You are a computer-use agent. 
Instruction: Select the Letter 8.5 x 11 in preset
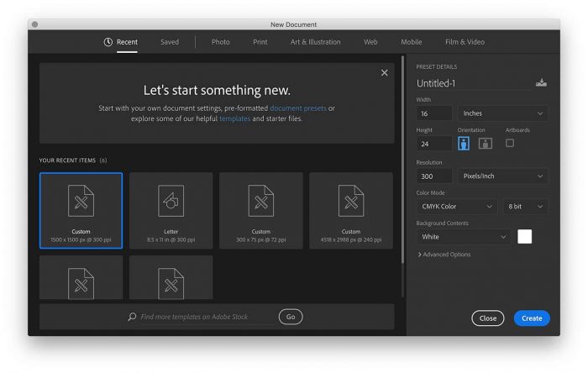[x=171, y=210]
